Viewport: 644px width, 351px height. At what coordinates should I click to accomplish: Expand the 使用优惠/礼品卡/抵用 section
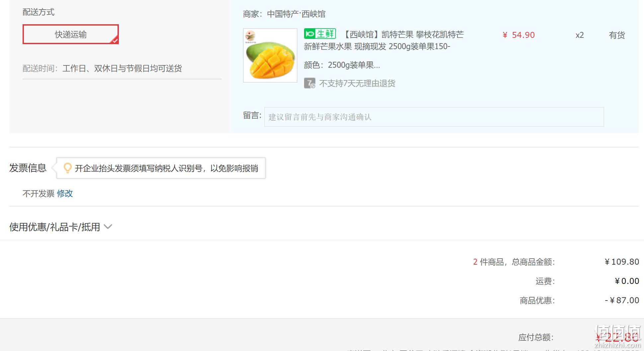click(61, 227)
